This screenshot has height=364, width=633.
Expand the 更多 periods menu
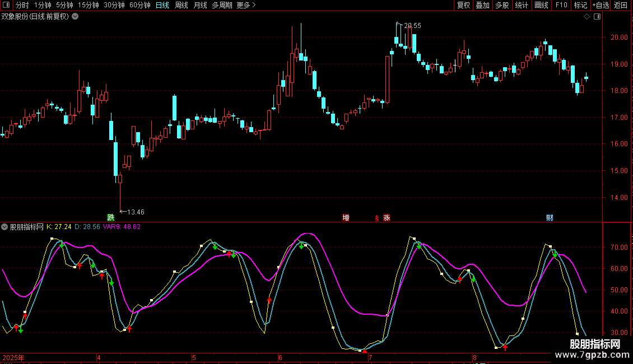pos(246,5)
